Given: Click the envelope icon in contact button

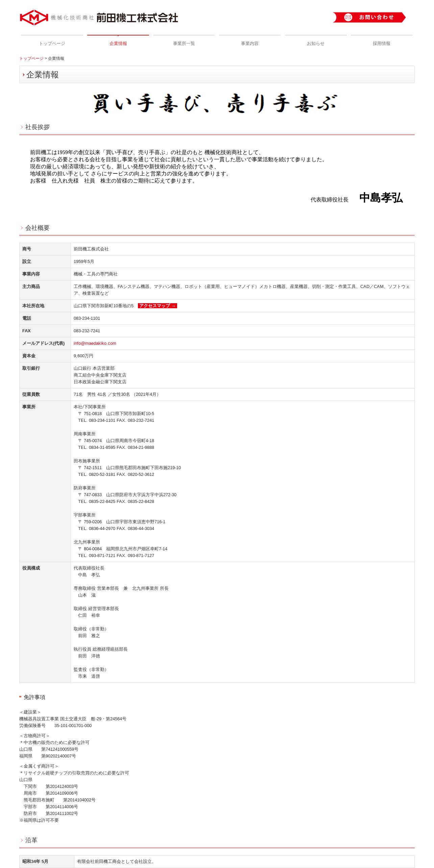Looking at the screenshot, I should click(x=348, y=17).
